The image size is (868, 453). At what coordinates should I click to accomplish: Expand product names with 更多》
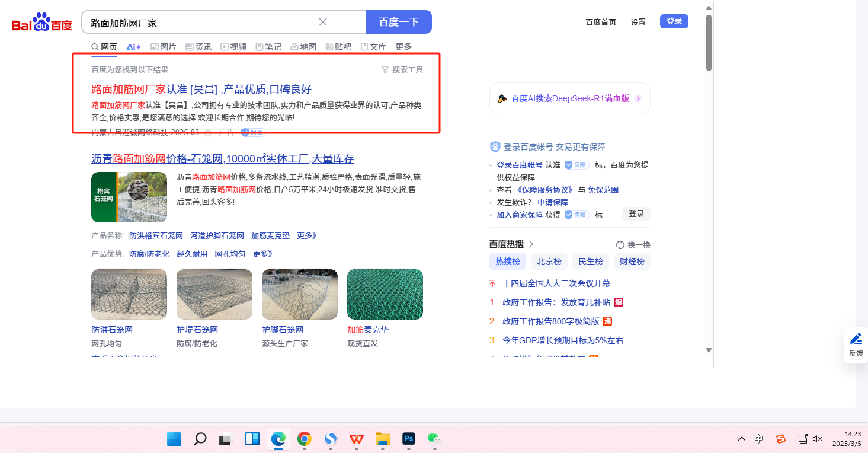coord(307,235)
